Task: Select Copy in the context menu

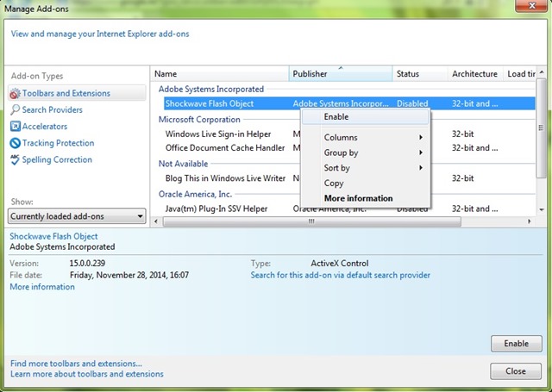Action: 334,184
